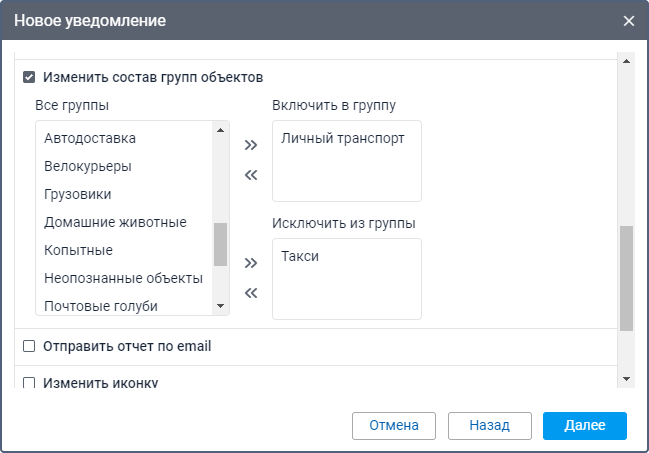Enable Отправить отчет по email
The height and width of the screenshot is (453, 649).
[29, 347]
